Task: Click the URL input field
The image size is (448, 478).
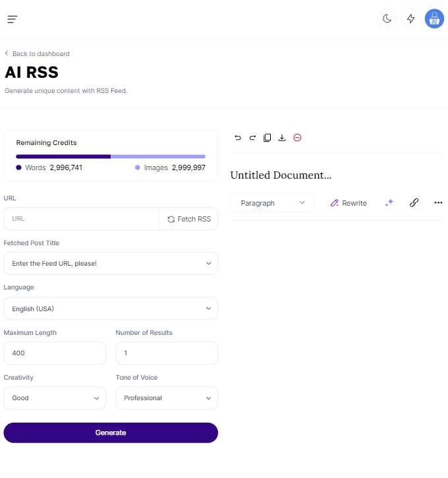Action: pyautogui.click(x=81, y=219)
